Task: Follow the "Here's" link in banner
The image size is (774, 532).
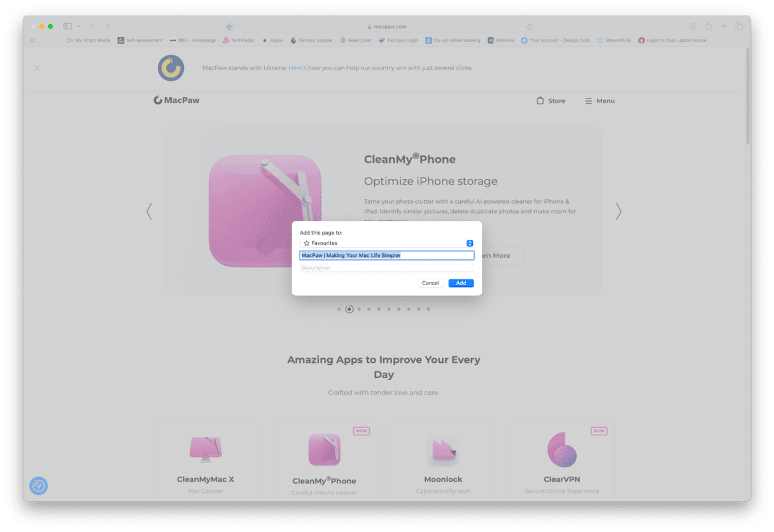Action: coord(297,67)
